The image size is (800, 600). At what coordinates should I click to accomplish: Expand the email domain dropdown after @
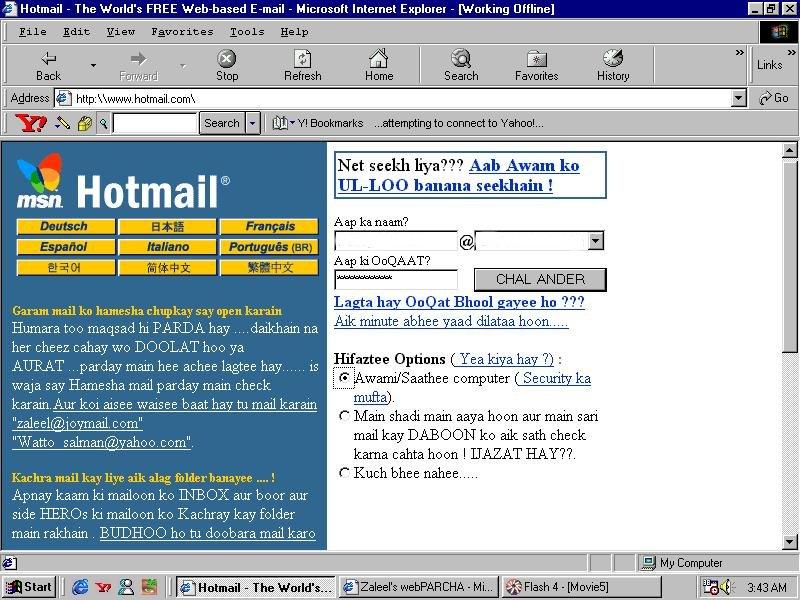tap(595, 240)
